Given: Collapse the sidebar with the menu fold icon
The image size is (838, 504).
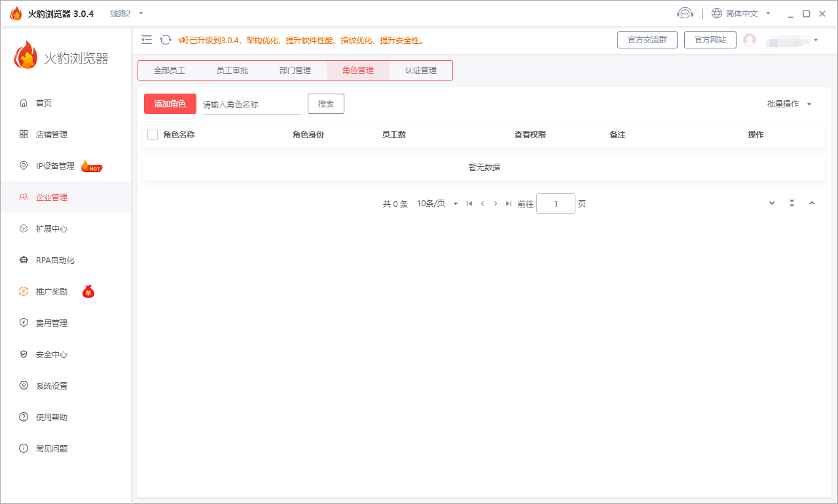Looking at the screenshot, I should (x=147, y=40).
